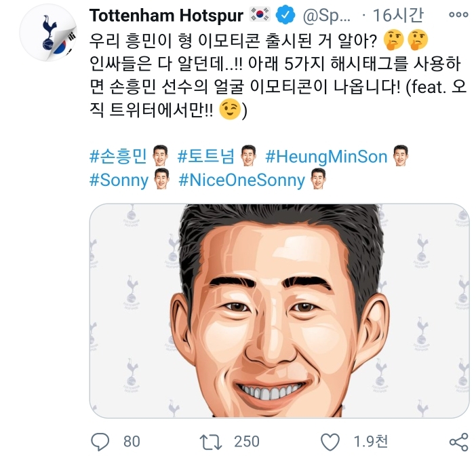Click the 1.9천 likes count
Screen dimensions: 476x458
coord(371,442)
